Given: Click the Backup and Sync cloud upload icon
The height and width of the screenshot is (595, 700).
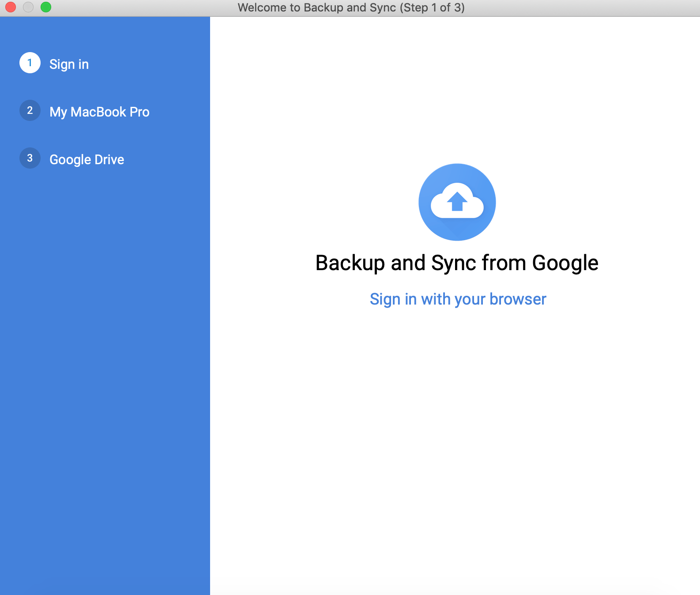Looking at the screenshot, I should (457, 202).
